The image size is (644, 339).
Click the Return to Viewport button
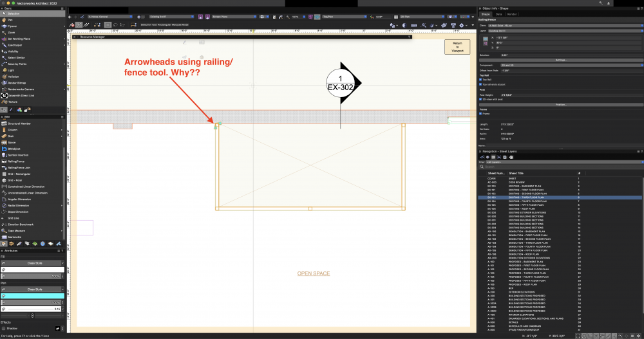[x=457, y=47]
